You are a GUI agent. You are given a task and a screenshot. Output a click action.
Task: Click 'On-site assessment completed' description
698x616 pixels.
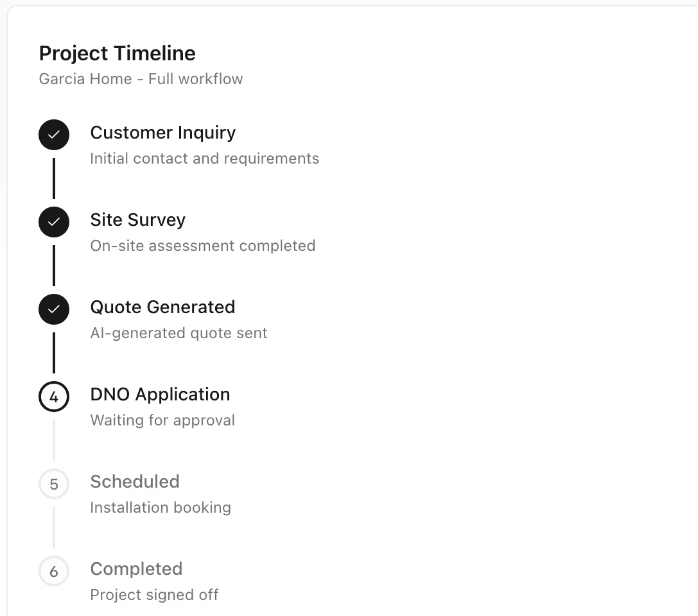click(x=202, y=246)
